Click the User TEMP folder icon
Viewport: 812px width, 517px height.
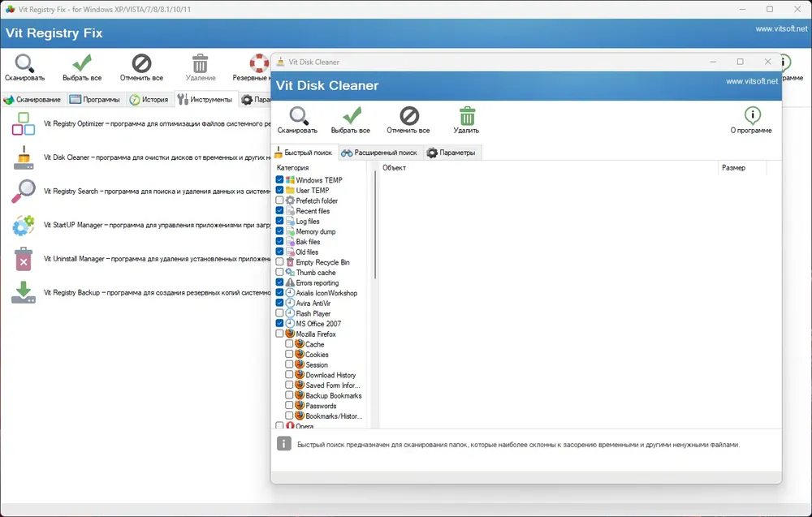pyautogui.click(x=290, y=190)
